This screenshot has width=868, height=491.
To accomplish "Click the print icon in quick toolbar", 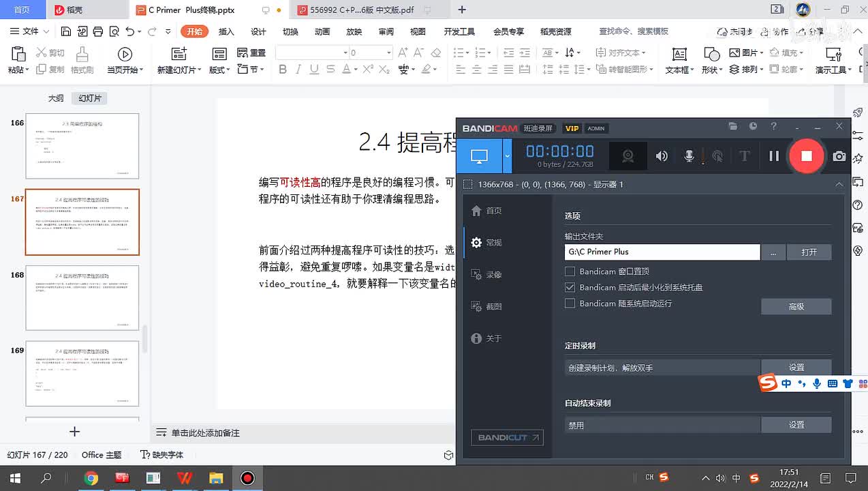I will (x=98, y=31).
